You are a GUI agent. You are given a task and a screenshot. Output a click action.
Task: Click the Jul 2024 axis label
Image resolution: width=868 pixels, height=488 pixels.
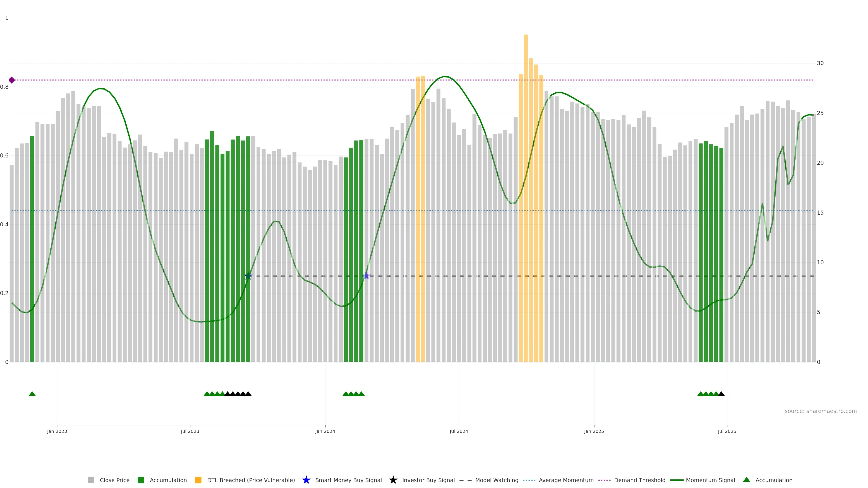pyautogui.click(x=459, y=432)
